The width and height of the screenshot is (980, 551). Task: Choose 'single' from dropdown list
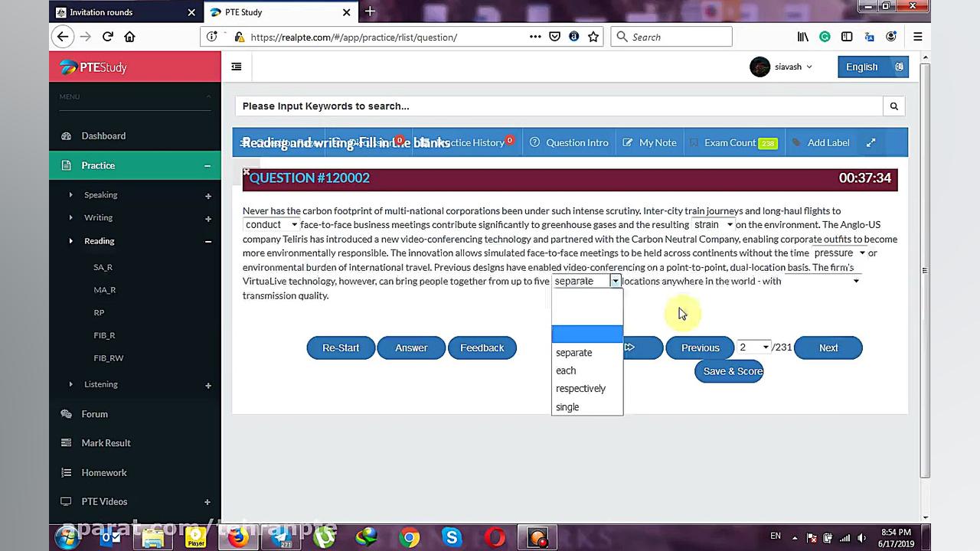[587, 407]
